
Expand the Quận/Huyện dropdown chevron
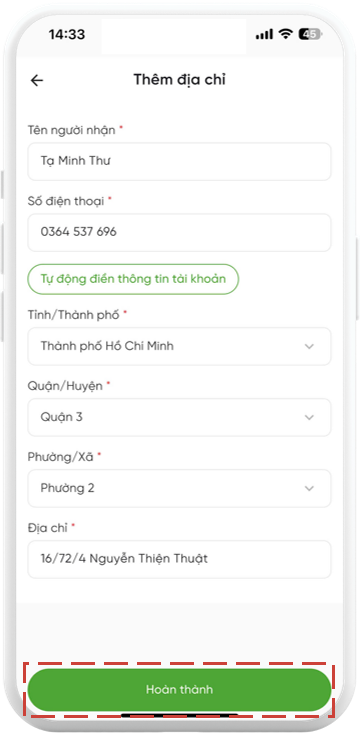click(309, 417)
